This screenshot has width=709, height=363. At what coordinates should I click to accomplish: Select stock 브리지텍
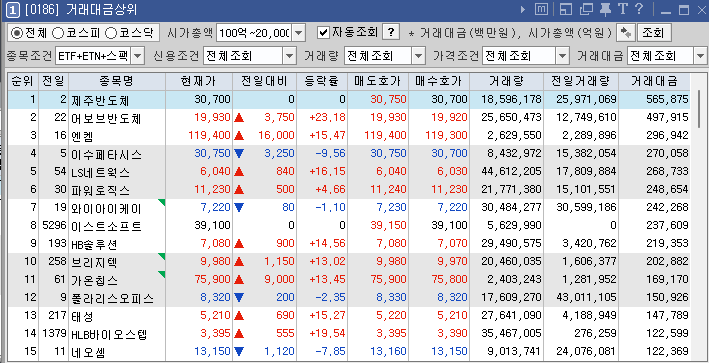point(95,262)
